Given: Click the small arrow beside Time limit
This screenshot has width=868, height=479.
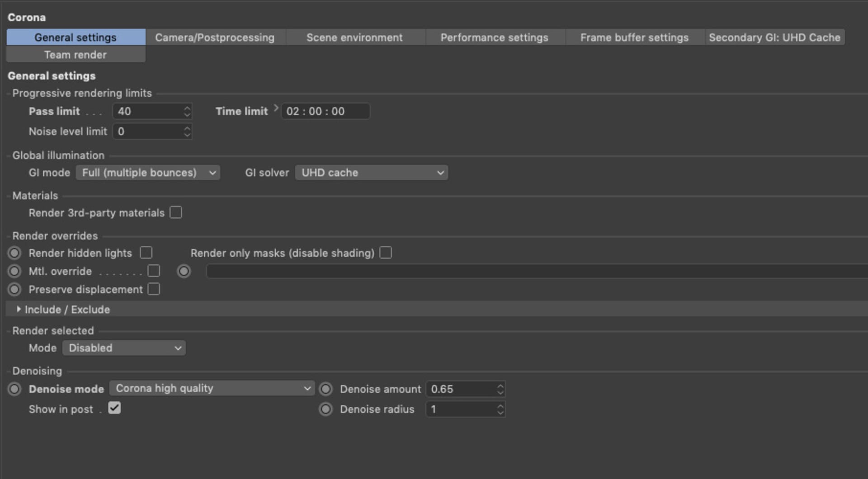Looking at the screenshot, I should (x=276, y=108).
